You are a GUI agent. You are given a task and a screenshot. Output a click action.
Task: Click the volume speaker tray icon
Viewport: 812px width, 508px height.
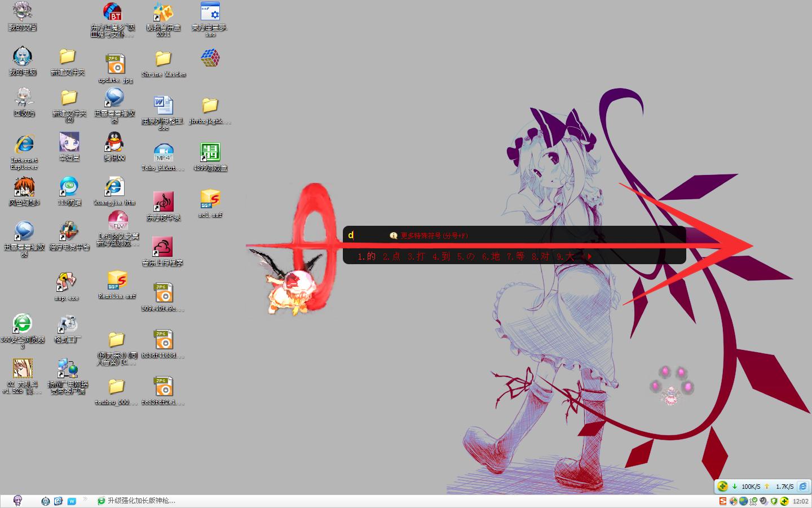point(764,501)
